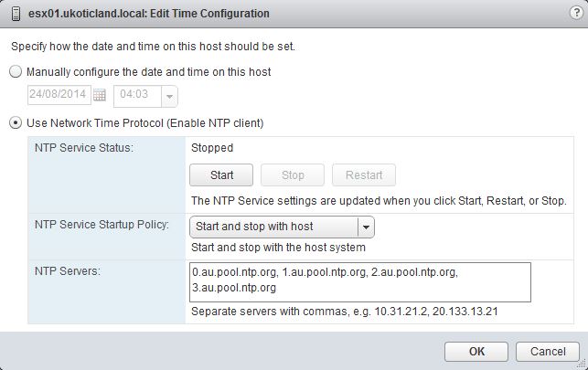Expand the time 04:03 dropdown arrow
This screenshot has width=588, height=370.
[x=169, y=97]
